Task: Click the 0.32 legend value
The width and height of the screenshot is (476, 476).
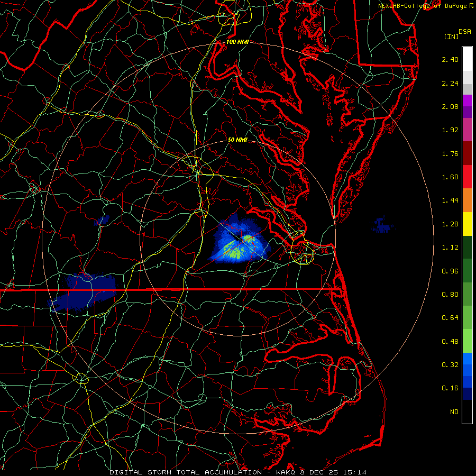Action: coord(450,365)
